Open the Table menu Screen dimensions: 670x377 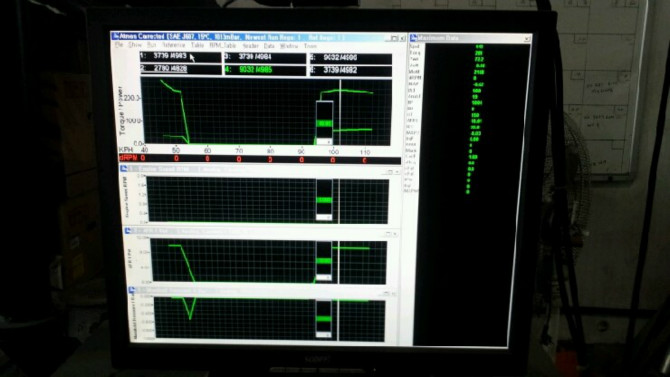point(197,45)
